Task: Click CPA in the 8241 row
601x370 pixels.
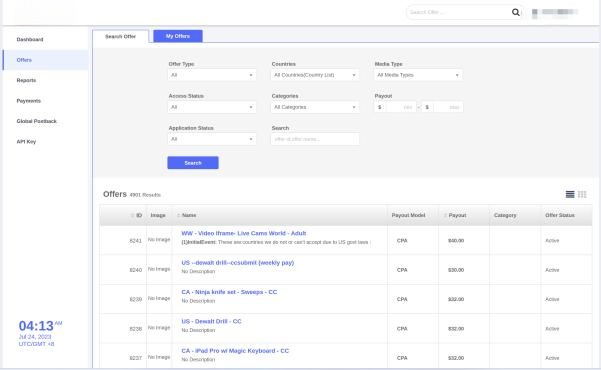Action: click(402, 241)
